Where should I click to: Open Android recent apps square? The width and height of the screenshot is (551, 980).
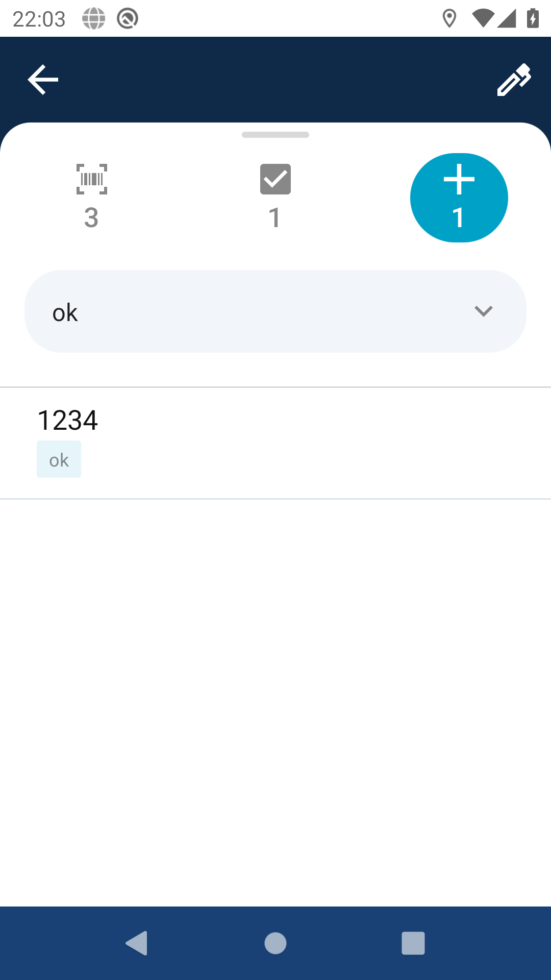click(413, 943)
